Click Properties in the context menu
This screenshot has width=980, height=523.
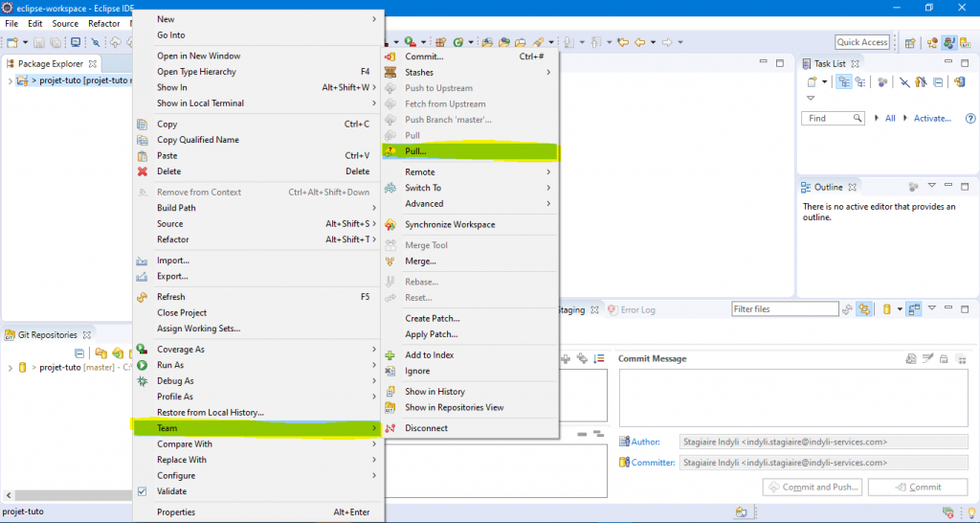click(257, 512)
